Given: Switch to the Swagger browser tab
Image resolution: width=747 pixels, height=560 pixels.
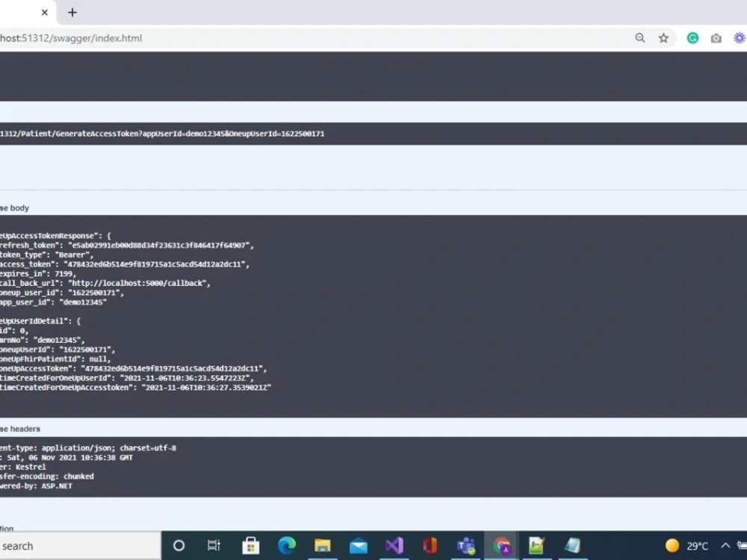Looking at the screenshot, I should pyautogui.click(x=22, y=12).
